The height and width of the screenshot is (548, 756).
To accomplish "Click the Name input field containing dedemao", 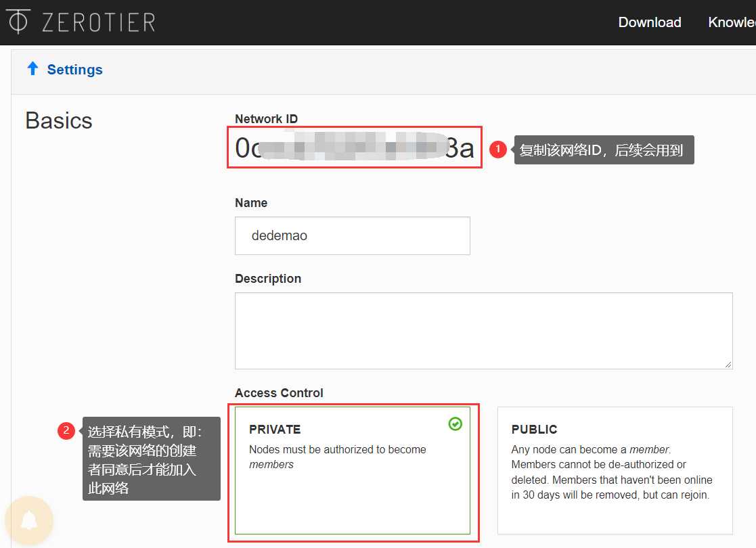I will coord(353,235).
